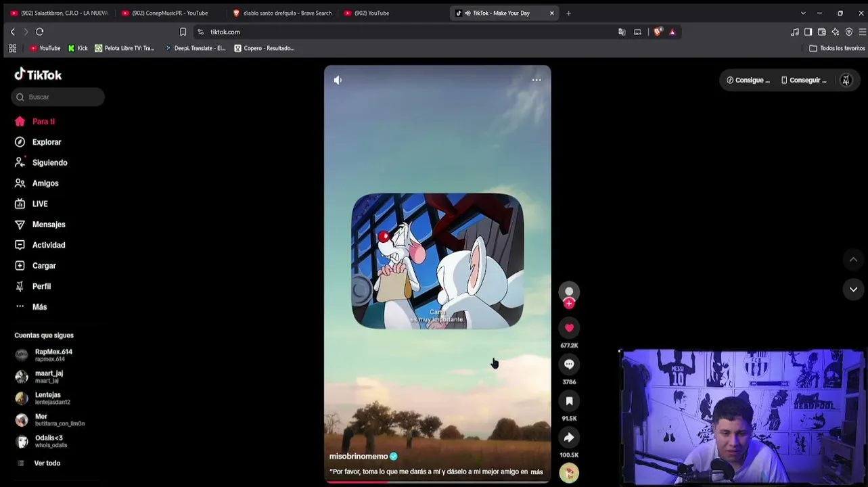The height and width of the screenshot is (487, 868).
Task: Open the Kick bookmark
Action: [78, 48]
